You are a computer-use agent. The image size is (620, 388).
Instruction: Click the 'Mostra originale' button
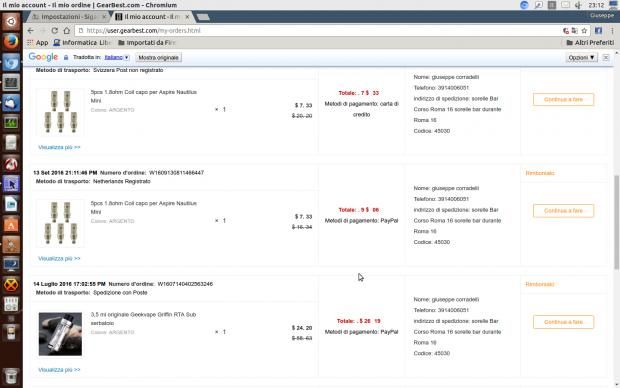tap(159, 58)
